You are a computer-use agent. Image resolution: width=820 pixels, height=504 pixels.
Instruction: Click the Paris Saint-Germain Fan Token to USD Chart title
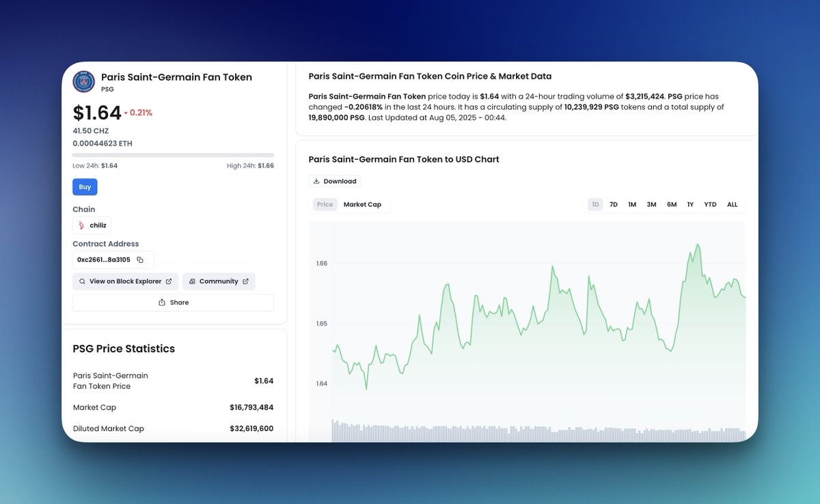tap(404, 160)
